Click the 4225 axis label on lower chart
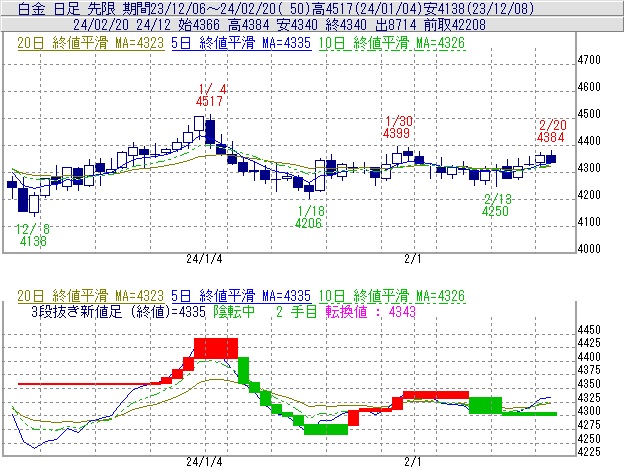Screen dimensions: 624x475 (x=589, y=452)
